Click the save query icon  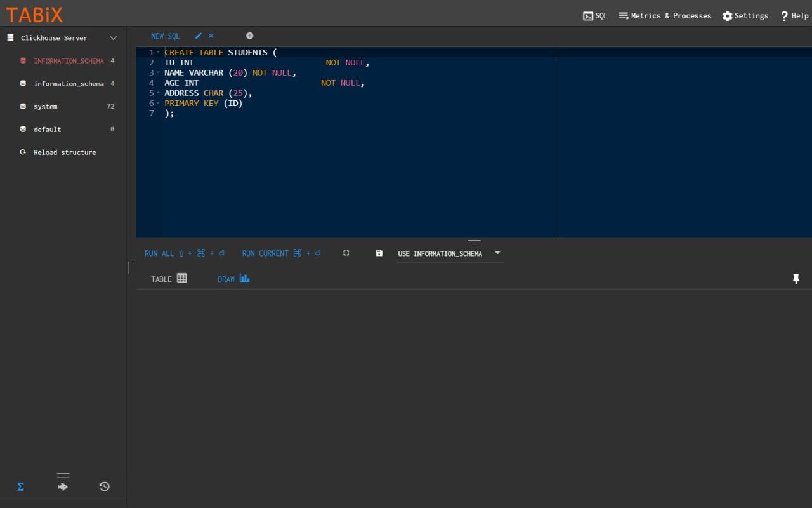[x=379, y=253]
